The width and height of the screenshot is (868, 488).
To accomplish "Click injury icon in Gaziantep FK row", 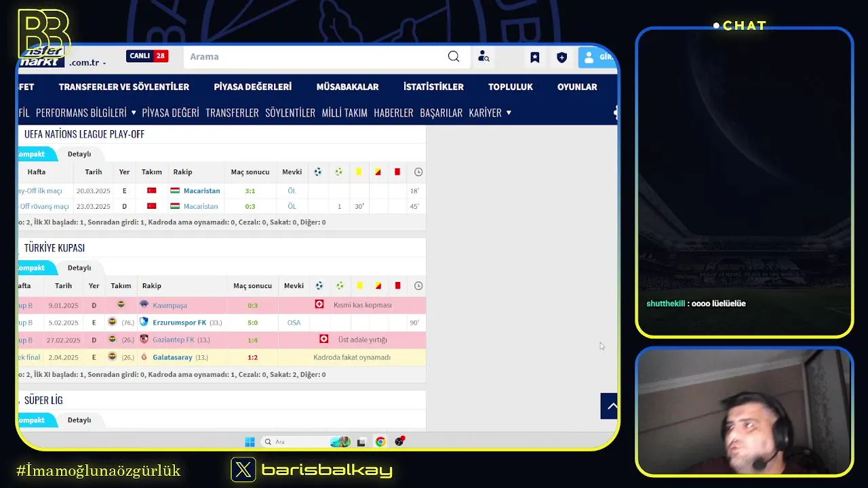I will click(x=324, y=339).
